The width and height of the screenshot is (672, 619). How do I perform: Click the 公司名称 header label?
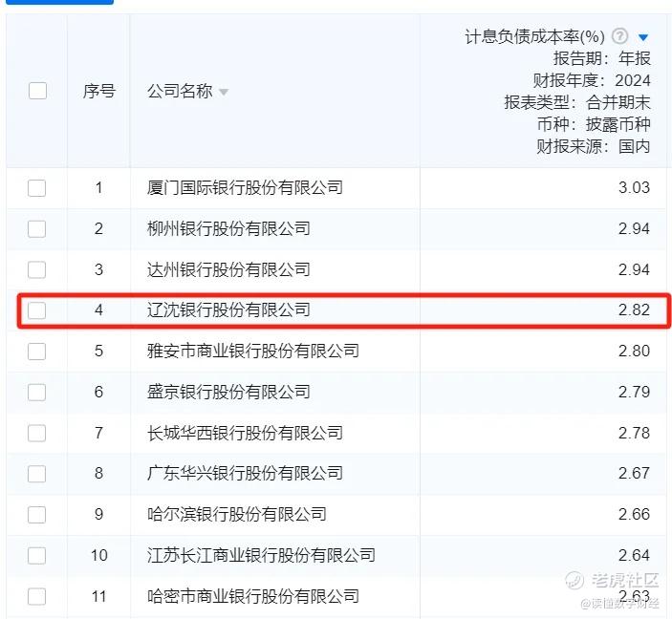coord(180,91)
